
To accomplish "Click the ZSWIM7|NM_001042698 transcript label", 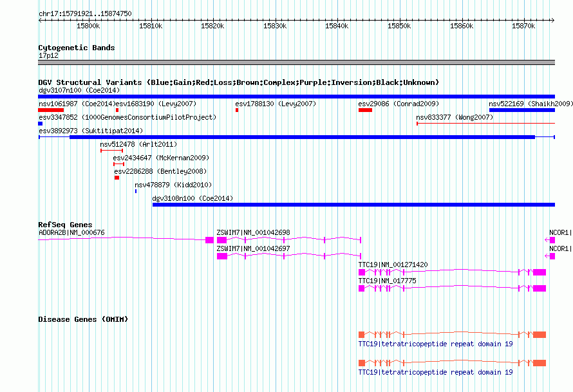I will [253, 232].
